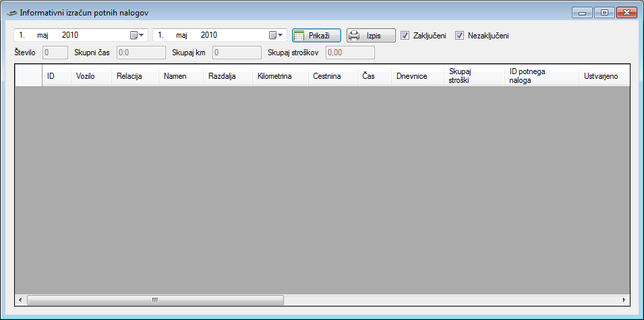Sort by the ID column header

coord(56,76)
